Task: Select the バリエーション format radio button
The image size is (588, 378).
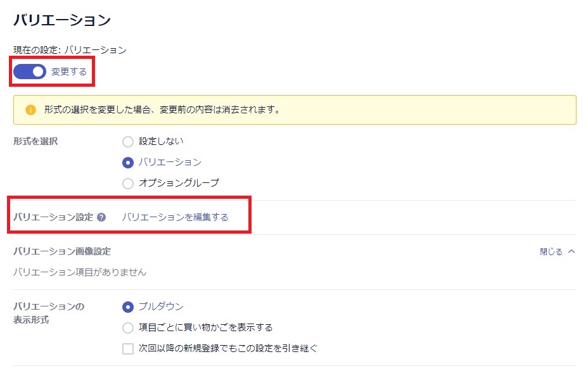Action: point(128,162)
